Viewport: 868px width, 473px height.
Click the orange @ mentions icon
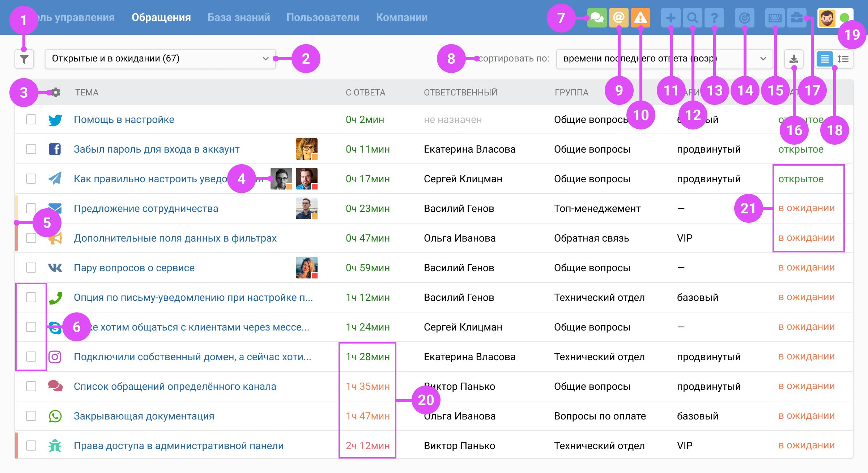coord(619,18)
